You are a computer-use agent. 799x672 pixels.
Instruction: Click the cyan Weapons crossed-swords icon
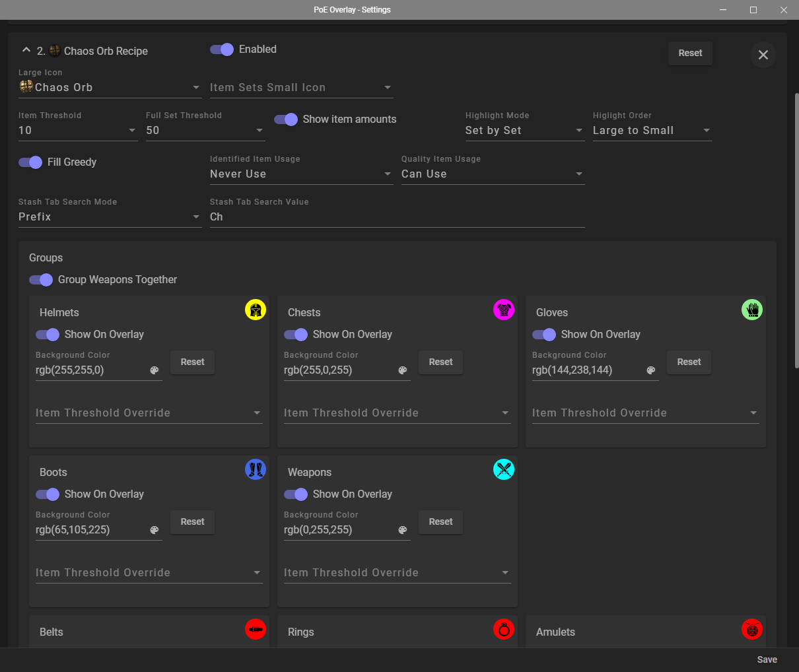[x=504, y=469]
